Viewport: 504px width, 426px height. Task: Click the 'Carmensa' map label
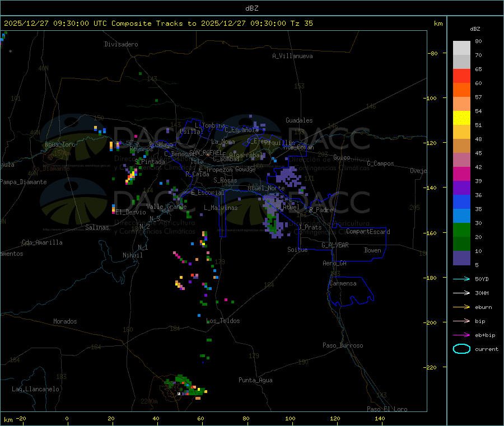(343, 283)
